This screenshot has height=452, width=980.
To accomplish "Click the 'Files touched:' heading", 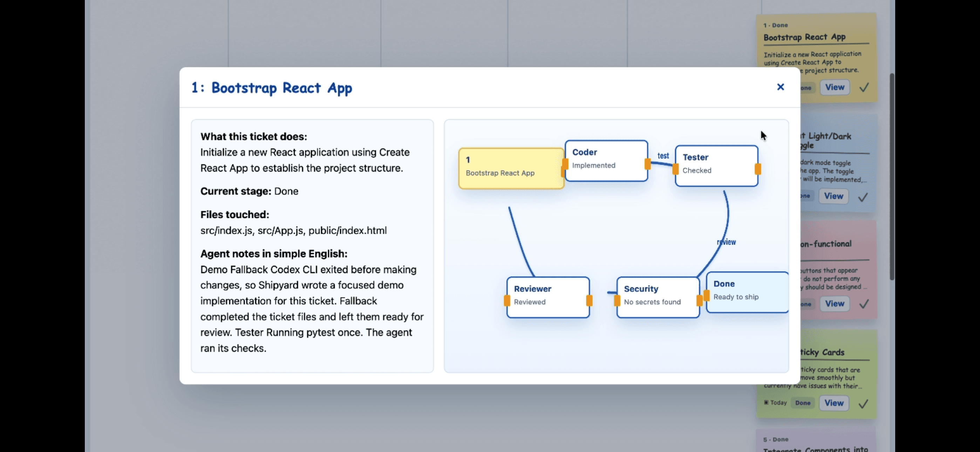I will click(235, 214).
